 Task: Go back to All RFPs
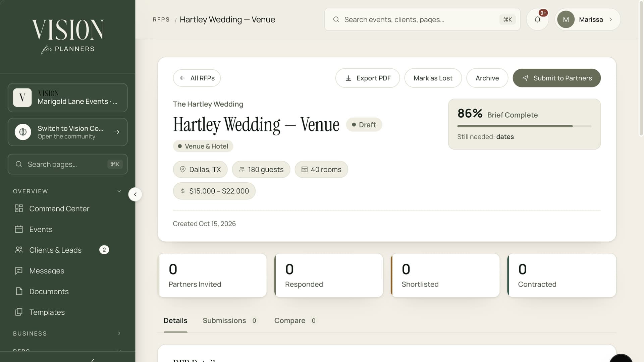197,78
